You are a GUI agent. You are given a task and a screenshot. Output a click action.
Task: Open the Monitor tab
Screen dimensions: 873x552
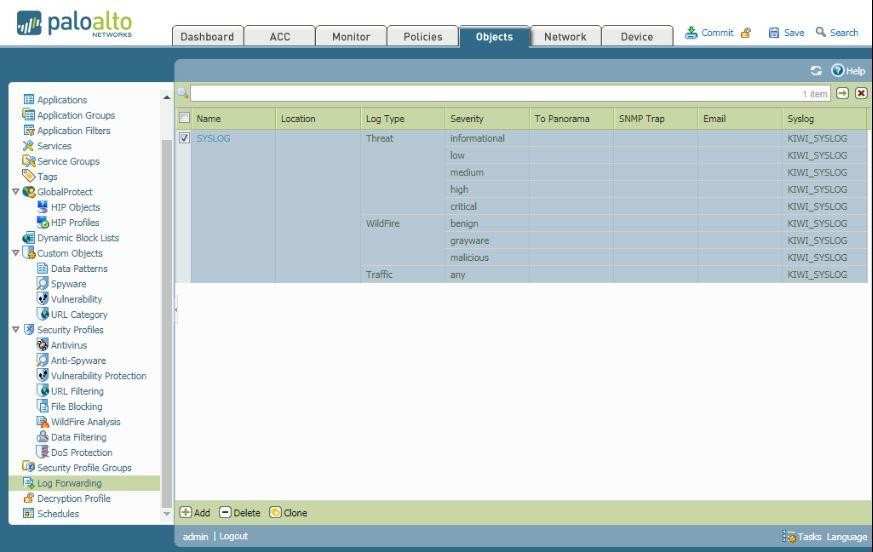pos(350,37)
